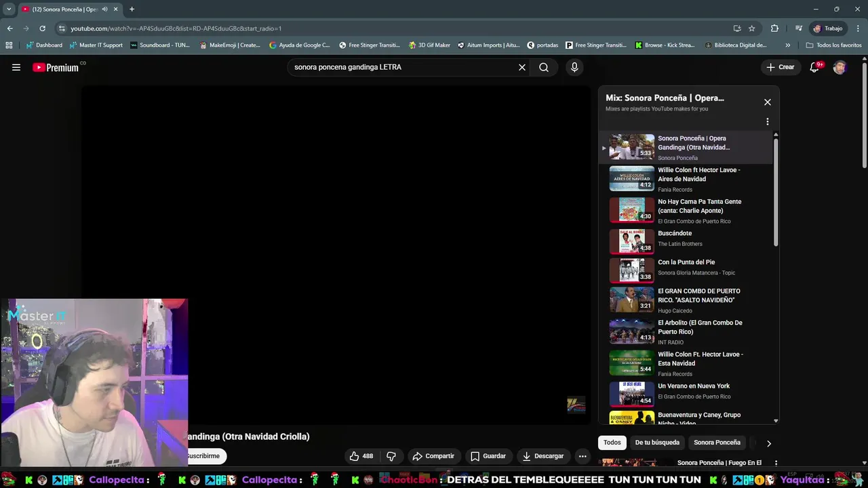Play El Arbolito from INT RADIO

(686, 332)
